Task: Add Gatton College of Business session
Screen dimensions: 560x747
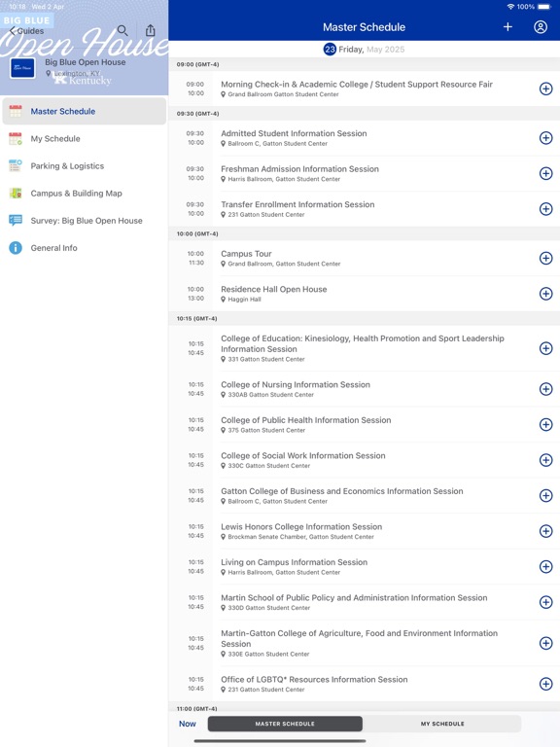Action: [x=545, y=495]
